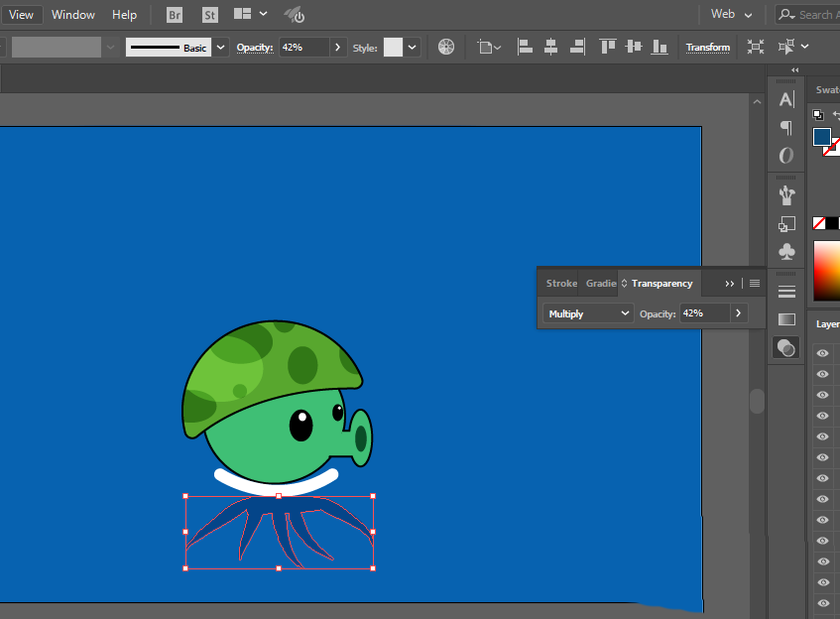This screenshot has width=840, height=619.
Task: Expand the Web workspace switcher dropdown
Action: coord(732,15)
